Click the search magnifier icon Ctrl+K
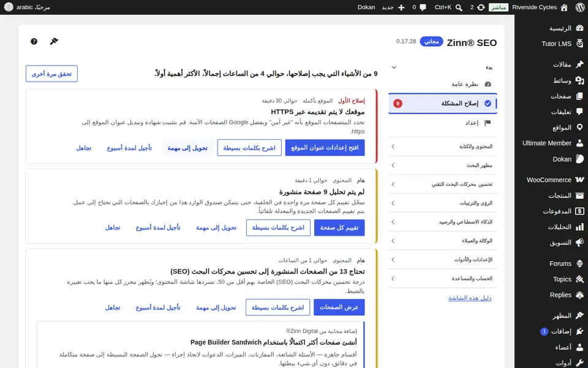 [x=459, y=7]
